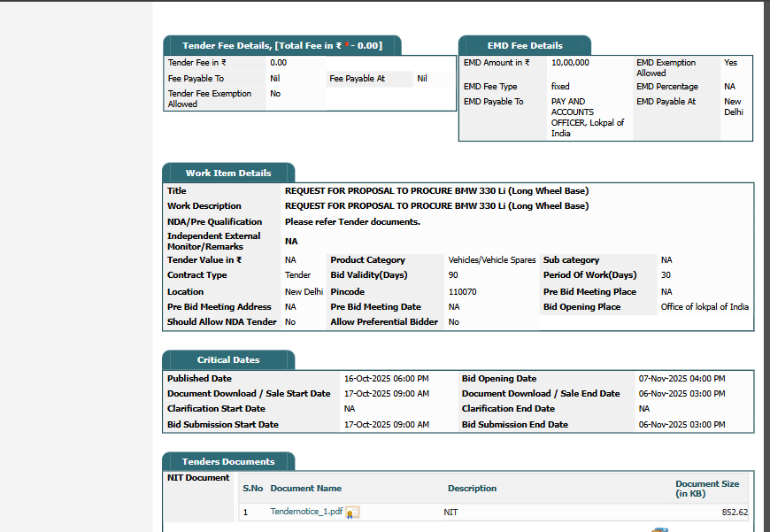Select the EMD amount value 10,00,000
770x532 pixels.
coord(570,62)
